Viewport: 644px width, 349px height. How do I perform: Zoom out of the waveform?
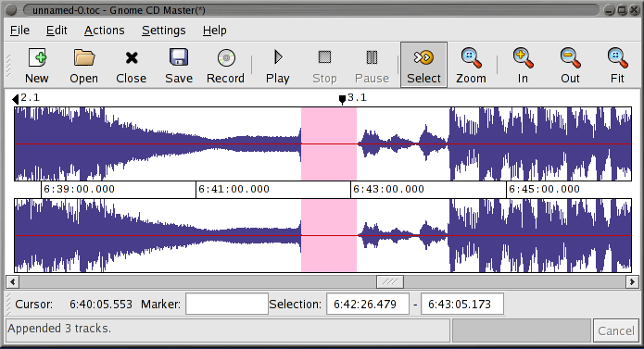[x=570, y=65]
